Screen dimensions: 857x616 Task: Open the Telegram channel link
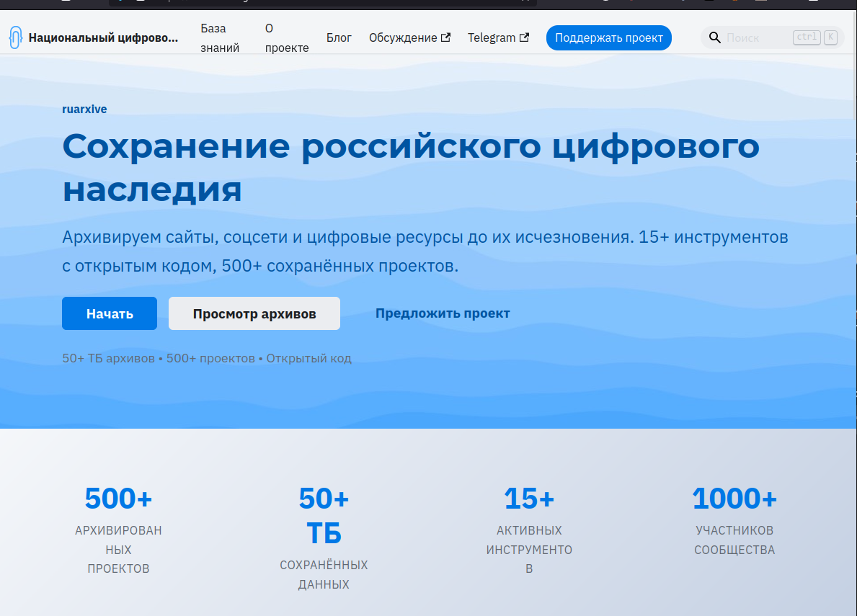(x=492, y=38)
